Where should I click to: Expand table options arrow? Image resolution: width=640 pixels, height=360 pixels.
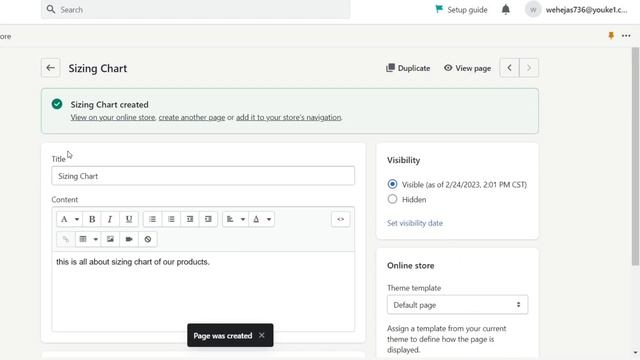pyautogui.click(x=96, y=239)
